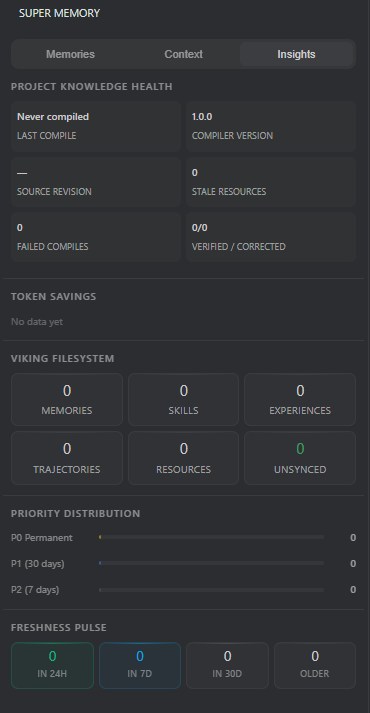Viewport: 370px width, 713px height.
Task: Select the IN 30D freshness tile
Action: [227, 665]
